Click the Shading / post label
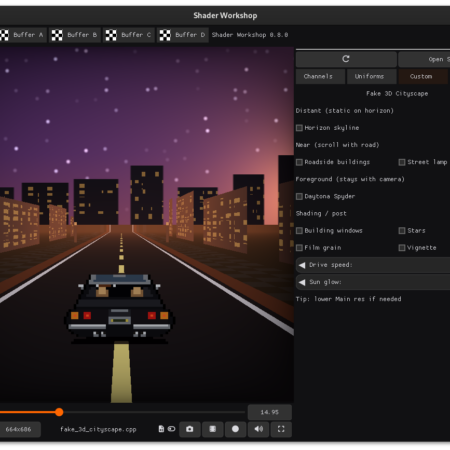 coord(321,214)
